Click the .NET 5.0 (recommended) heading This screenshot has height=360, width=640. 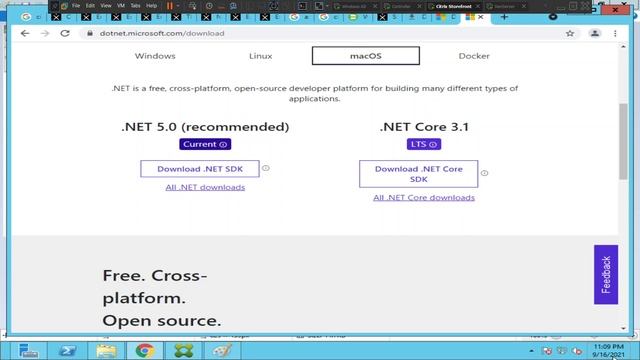[x=205, y=127]
